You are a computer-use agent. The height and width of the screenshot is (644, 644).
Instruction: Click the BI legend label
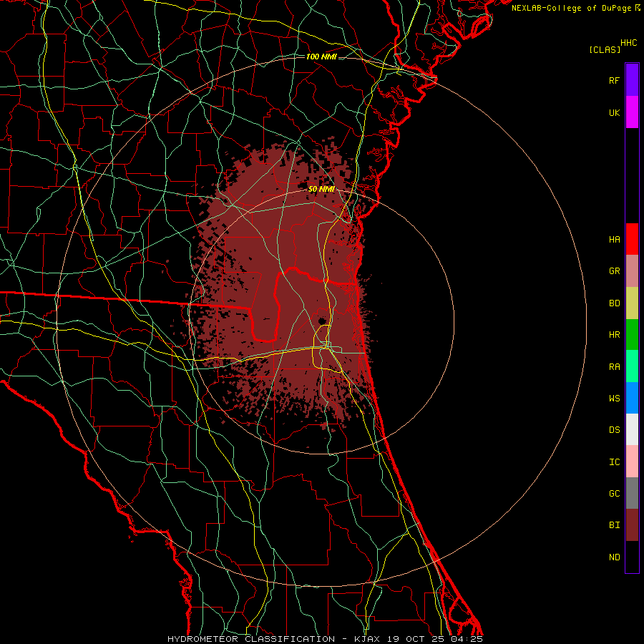click(614, 525)
